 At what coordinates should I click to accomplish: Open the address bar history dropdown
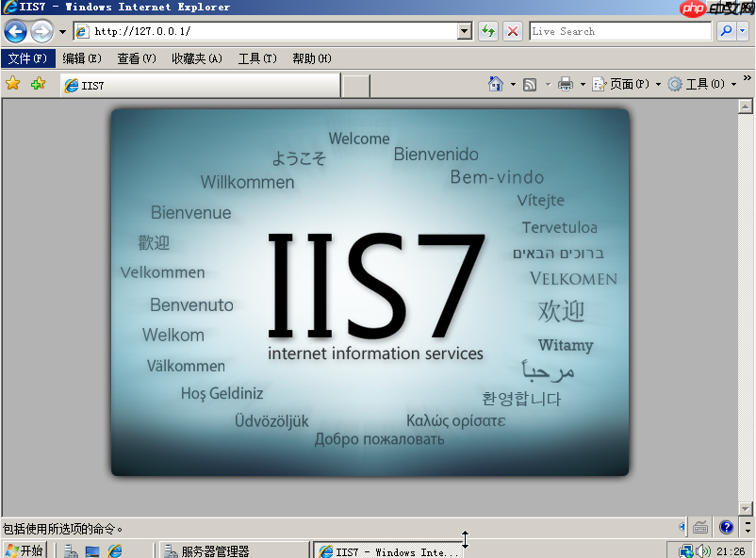(464, 31)
